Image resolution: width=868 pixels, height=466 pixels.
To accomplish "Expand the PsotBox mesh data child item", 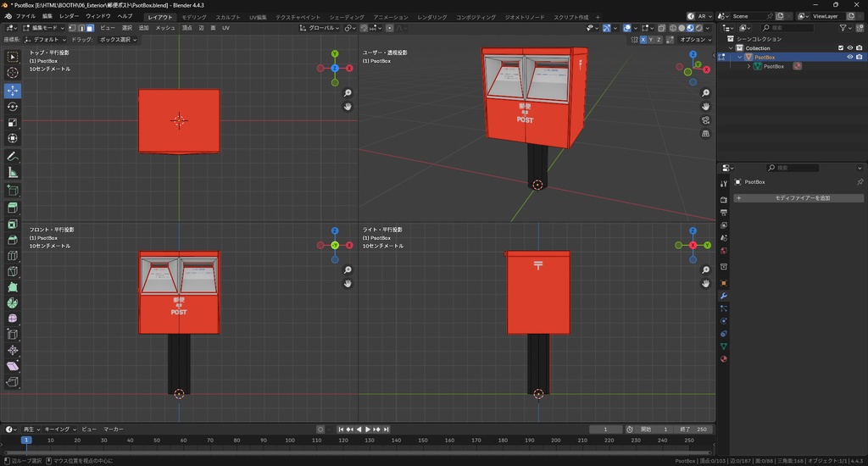I will coord(749,66).
